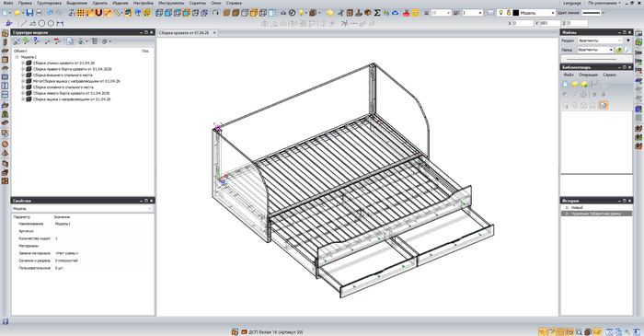This screenshot has height=336, width=644.
Task: Toggle layer lock padlock icon
Action: click(509, 13)
